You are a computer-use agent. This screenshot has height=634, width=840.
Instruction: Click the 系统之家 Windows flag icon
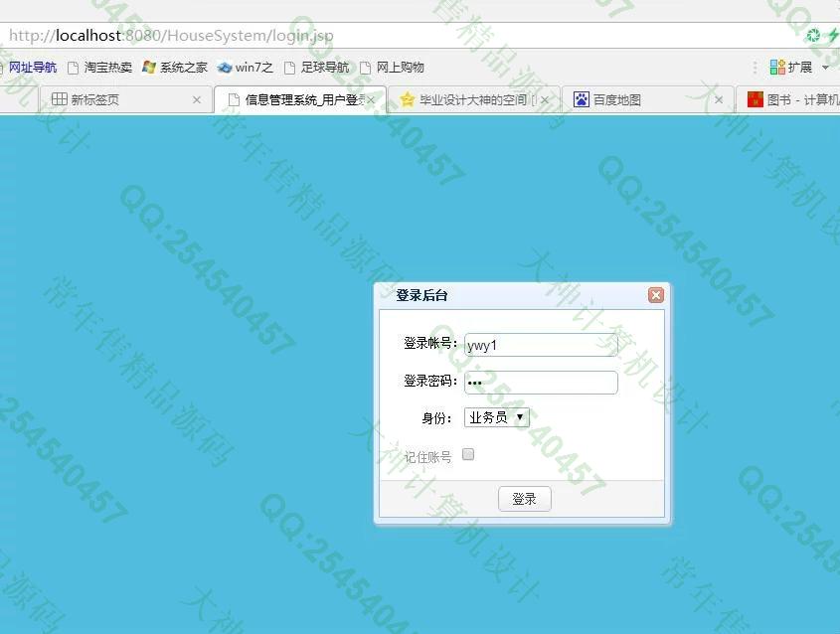click(x=149, y=67)
